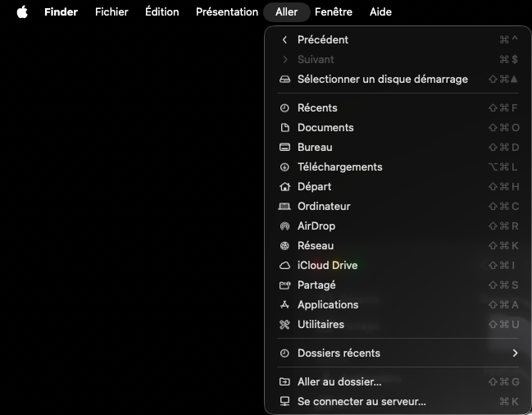Click the tools icon beside Utilitaires
Viewport: 532px width, 415px height.
pyautogui.click(x=284, y=325)
